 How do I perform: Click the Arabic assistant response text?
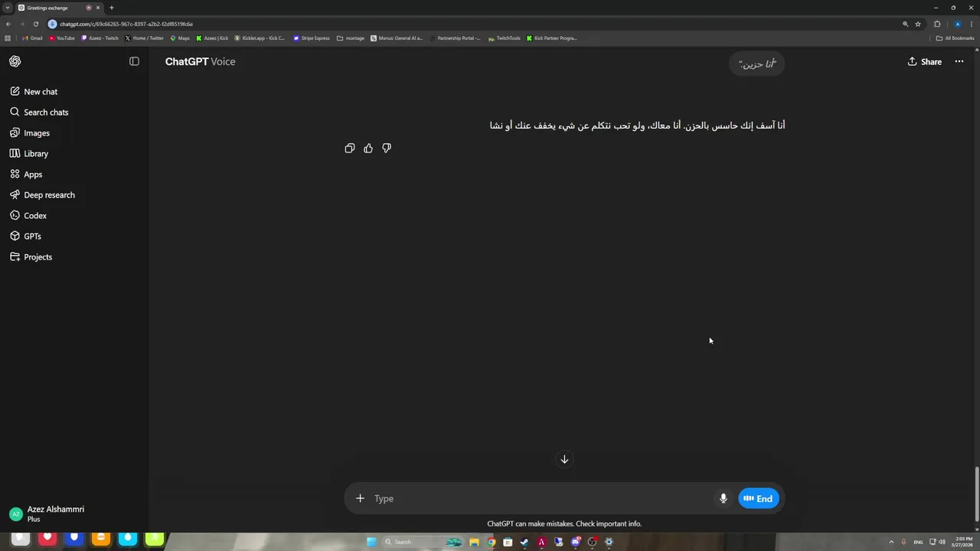638,125
